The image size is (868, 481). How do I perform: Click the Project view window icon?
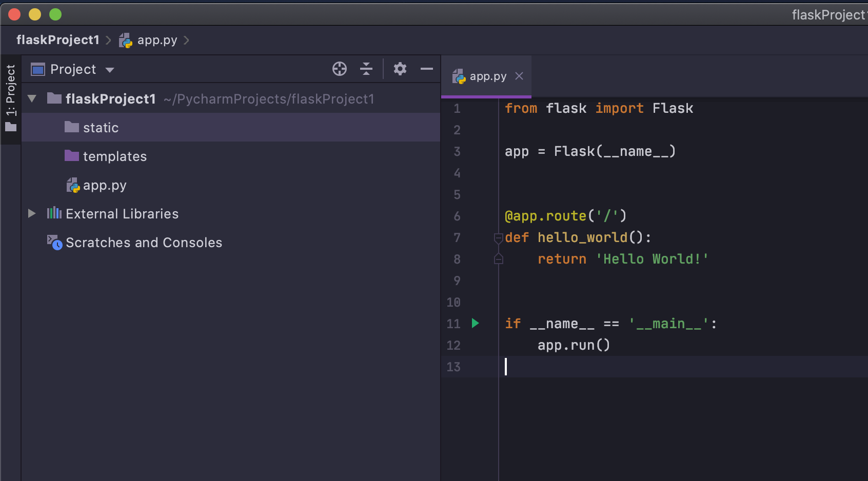38,69
